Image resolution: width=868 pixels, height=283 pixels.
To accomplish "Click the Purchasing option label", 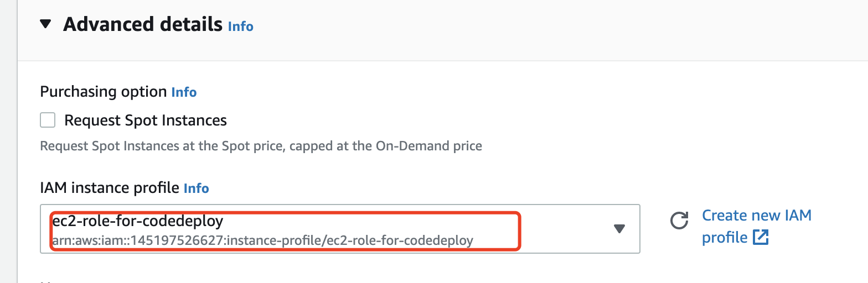I will 104,92.
